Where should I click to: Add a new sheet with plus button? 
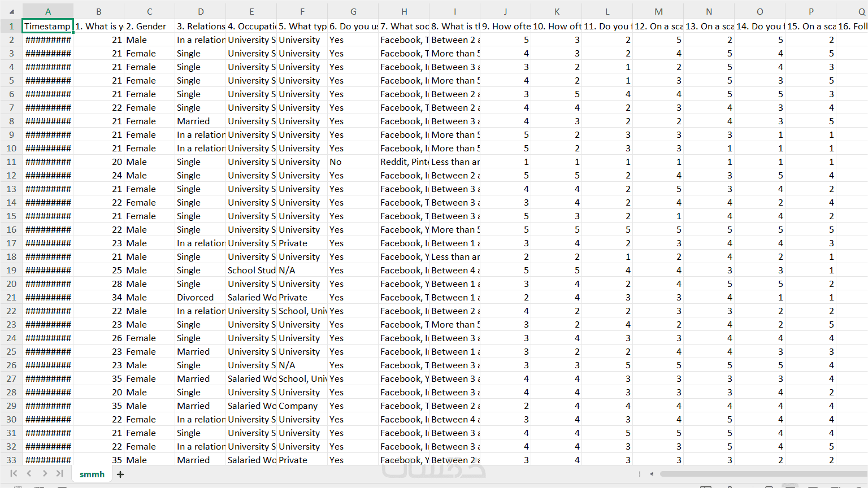[120, 474]
